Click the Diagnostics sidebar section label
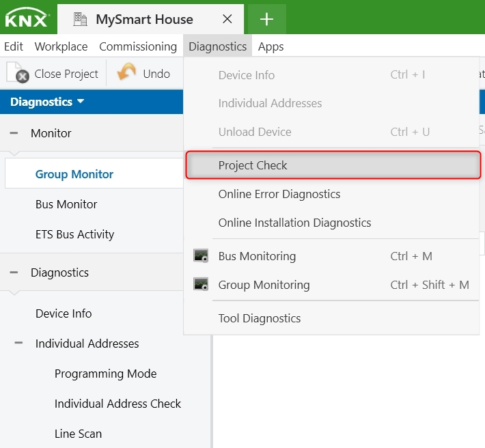 click(59, 272)
